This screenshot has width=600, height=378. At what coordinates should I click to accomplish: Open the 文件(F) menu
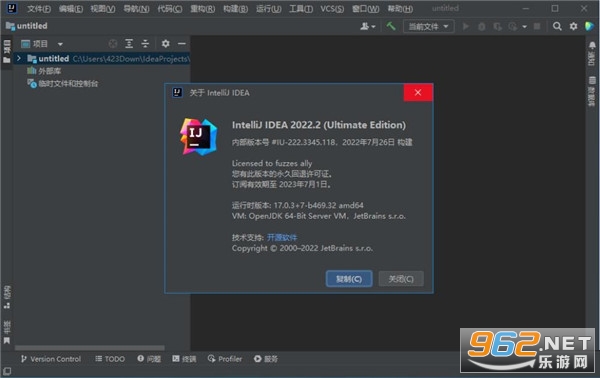39,8
